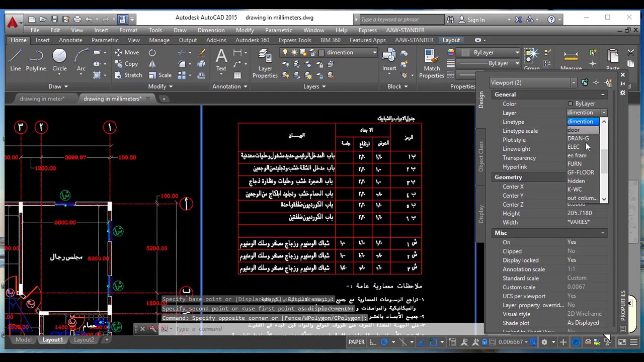
Task: Toggle Polar tracking in status bar
Action: click(384, 342)
